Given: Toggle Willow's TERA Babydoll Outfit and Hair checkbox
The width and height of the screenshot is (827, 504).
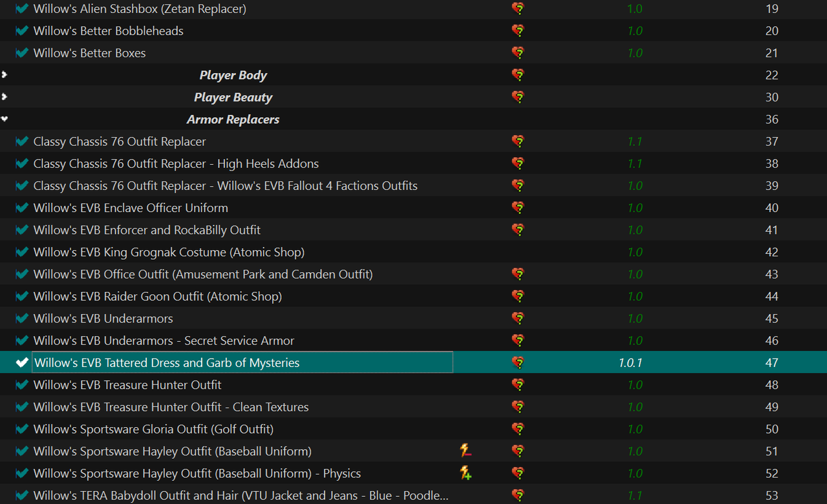Looking at the screenshot, I should pyautogui.click(x=22, y=496).
